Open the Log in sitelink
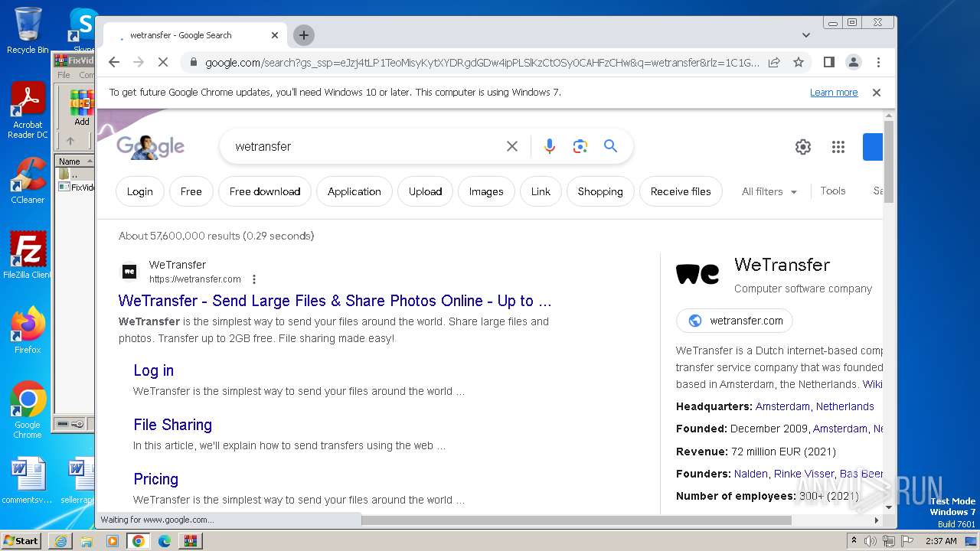The width and height of the screenshot is (980, 551). coord(153,370)
